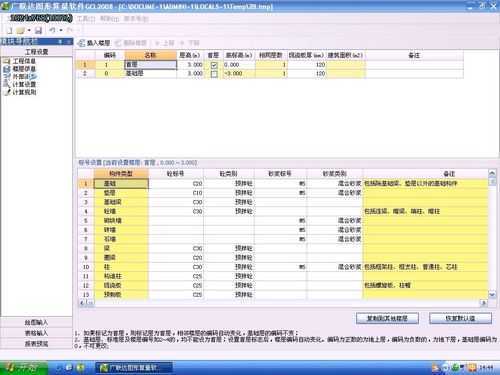500x375 pixels.
Task: Expand the Undo history dropdown arrow
Action: pyautogui.click(x=61, y=31)
